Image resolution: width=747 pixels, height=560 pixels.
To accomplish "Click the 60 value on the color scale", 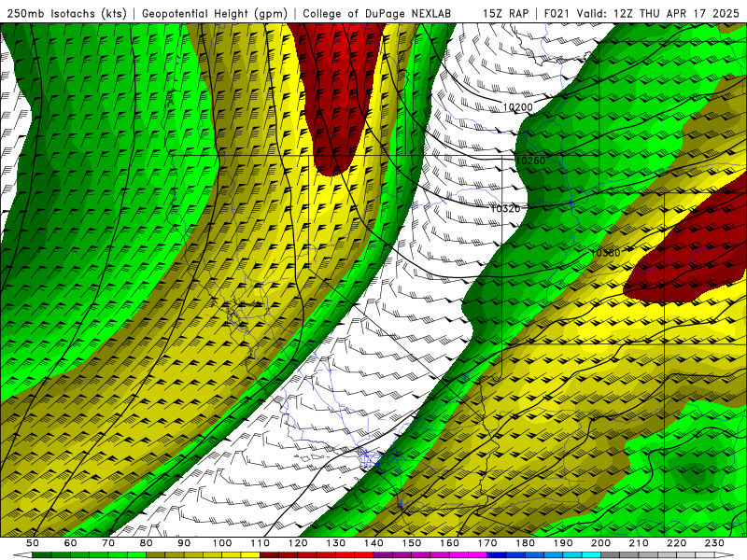I will 71,543.
